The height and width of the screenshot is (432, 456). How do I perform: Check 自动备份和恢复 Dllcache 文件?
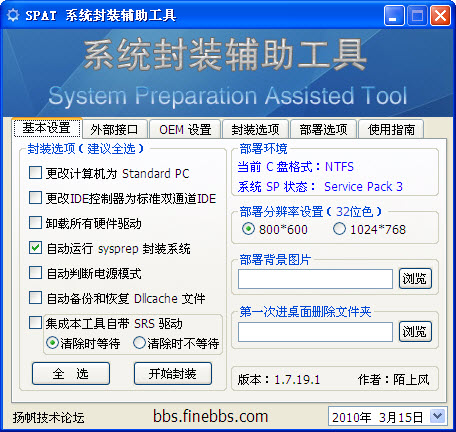point(35,298)
